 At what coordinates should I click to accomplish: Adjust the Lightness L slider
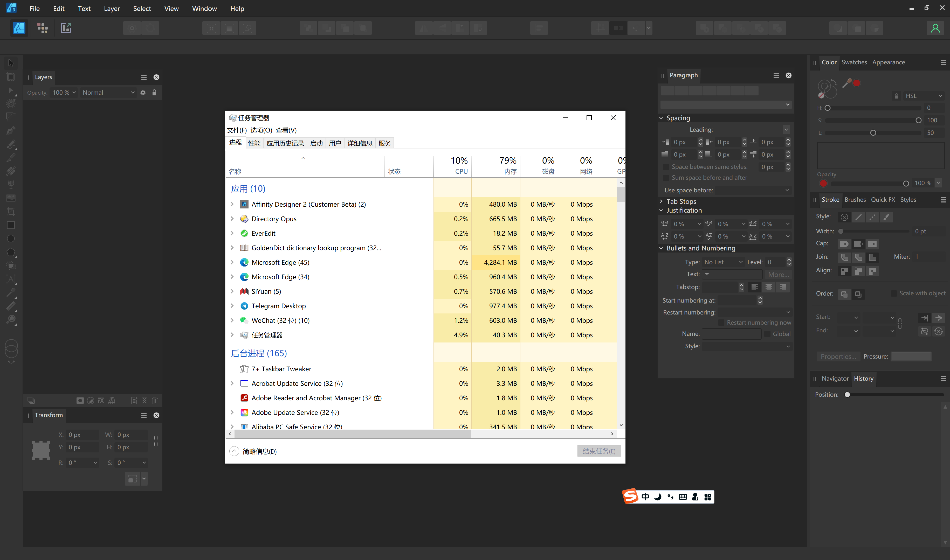point(873,133)
